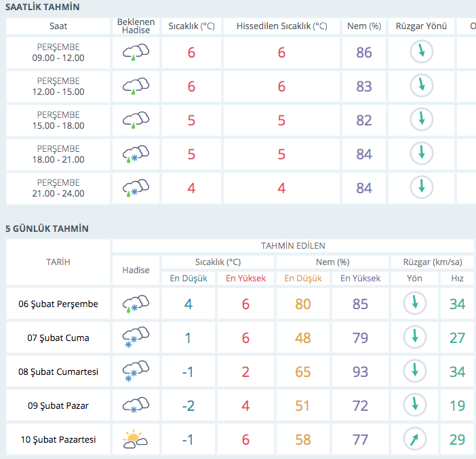Click the weather icon for 06 Şubat Perşembe

(x=136, y=304)
